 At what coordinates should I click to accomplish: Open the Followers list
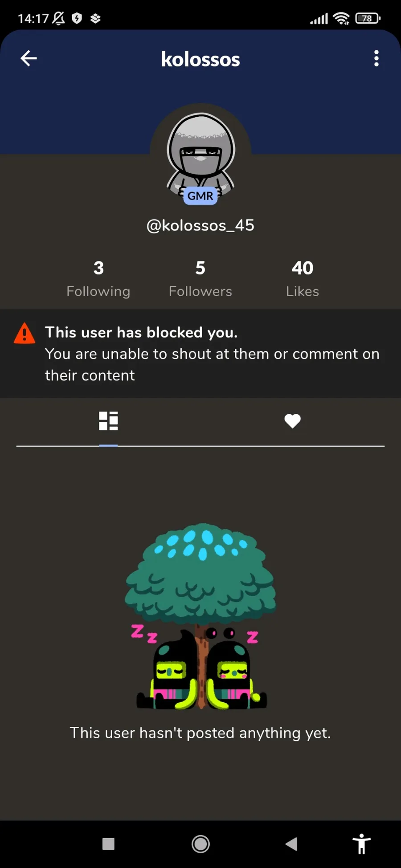200,279
